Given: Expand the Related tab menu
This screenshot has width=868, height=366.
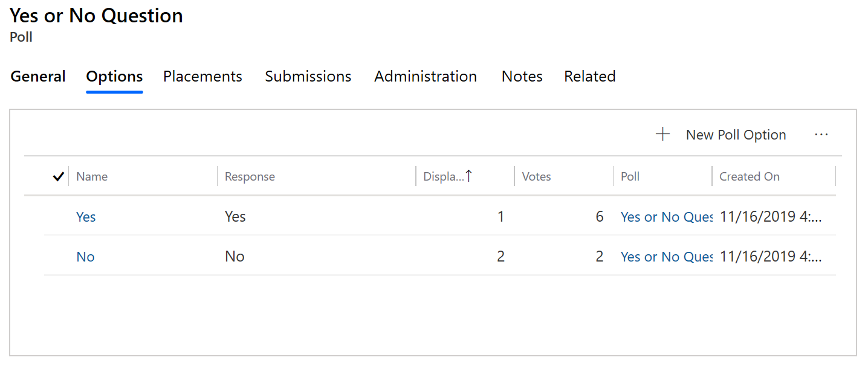Looking at the screenshot, I should 589,77.
